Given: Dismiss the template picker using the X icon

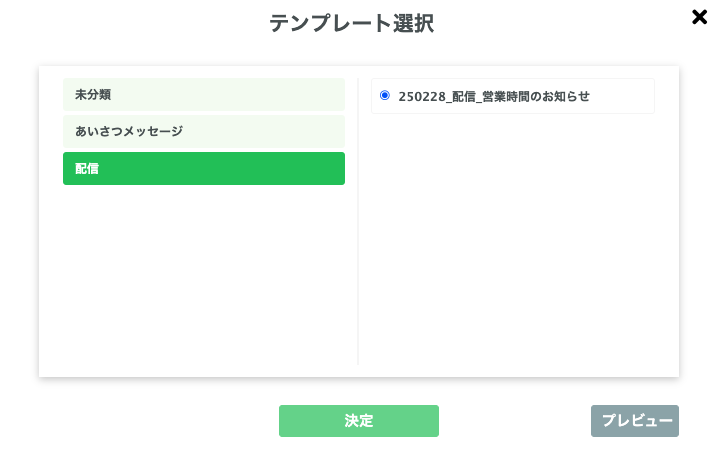Looking at the screenshot, I should click(700, 17).
